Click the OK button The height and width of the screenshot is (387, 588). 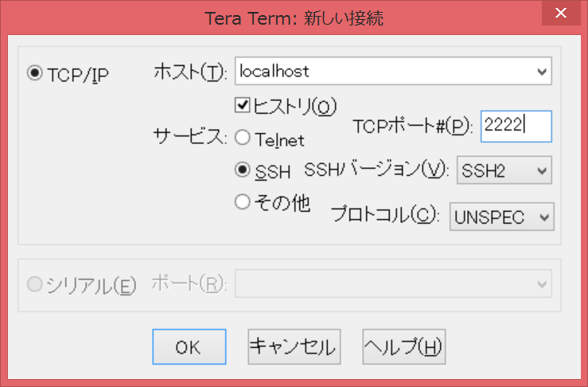[x=189, y=347]
